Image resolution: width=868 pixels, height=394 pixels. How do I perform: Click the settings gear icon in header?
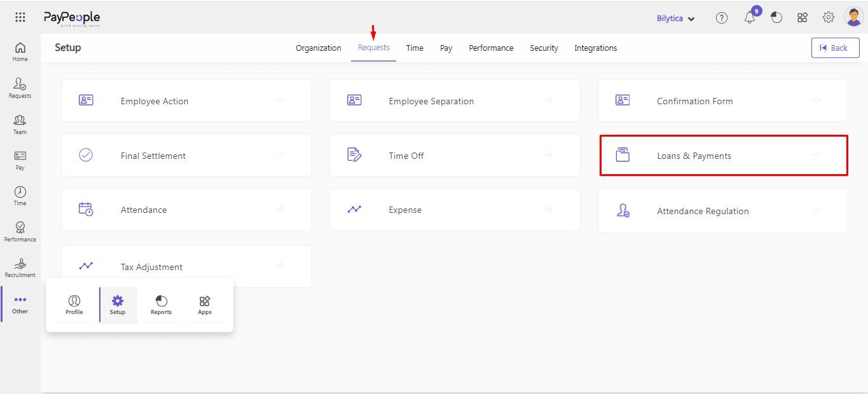point(829,18)
